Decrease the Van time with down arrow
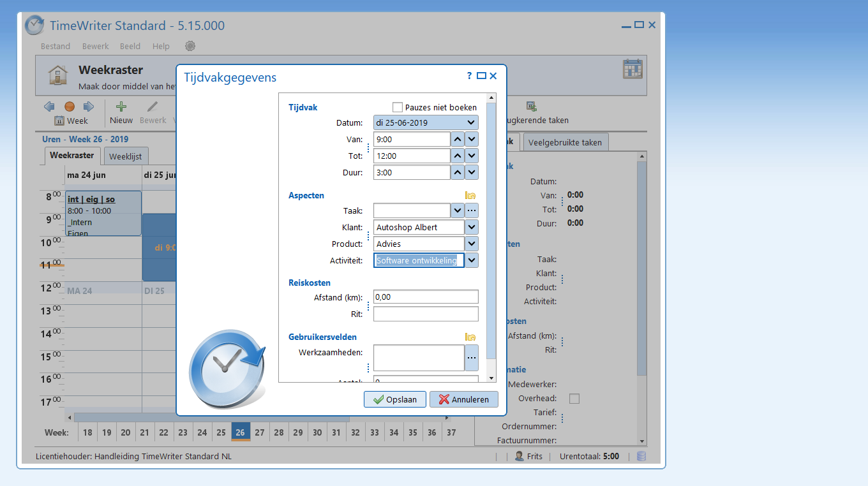This screenshot has height=486, width=868. 472,139
